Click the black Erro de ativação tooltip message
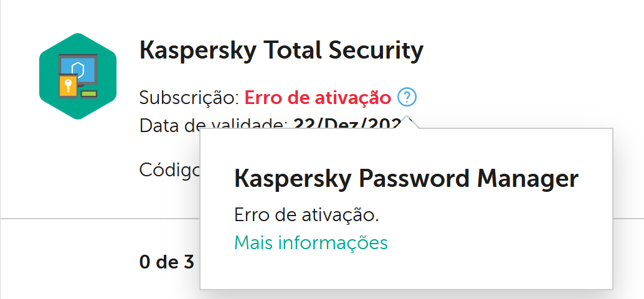The image size is (644, 299). [x=306, y=215]
